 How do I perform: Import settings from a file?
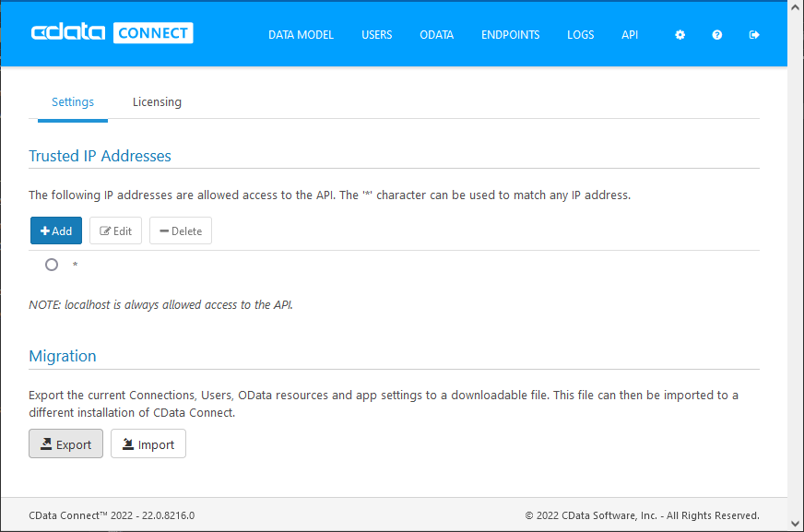[x=148, y=443]
